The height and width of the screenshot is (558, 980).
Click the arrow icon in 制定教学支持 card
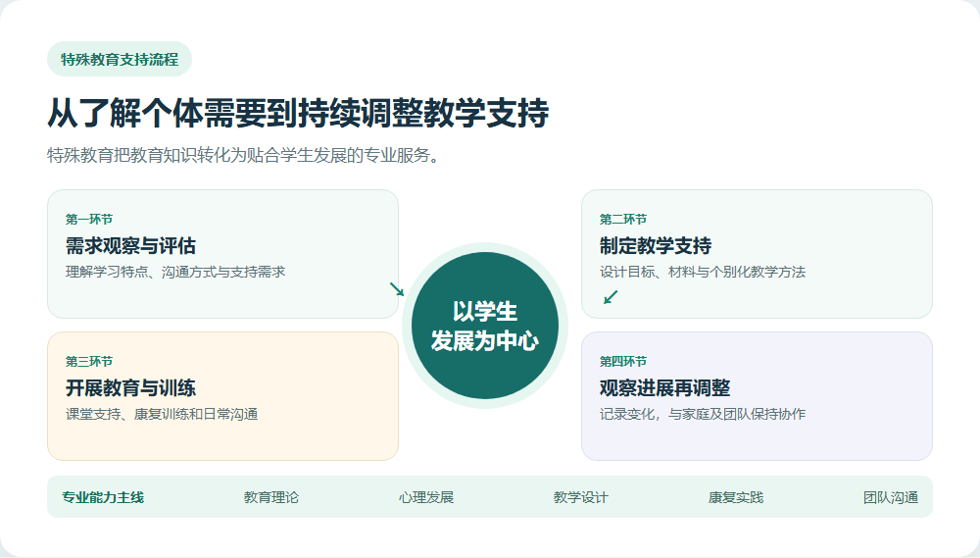611,297
